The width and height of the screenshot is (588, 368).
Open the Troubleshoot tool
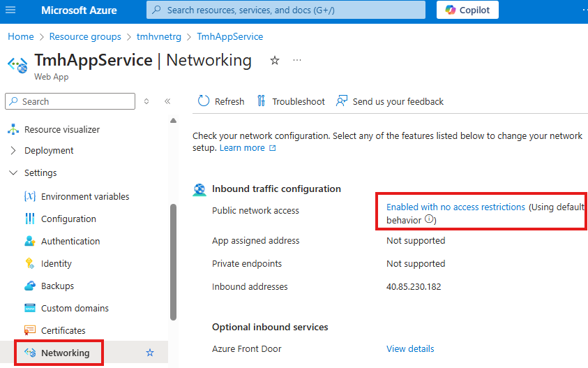[x=291, y=101]
